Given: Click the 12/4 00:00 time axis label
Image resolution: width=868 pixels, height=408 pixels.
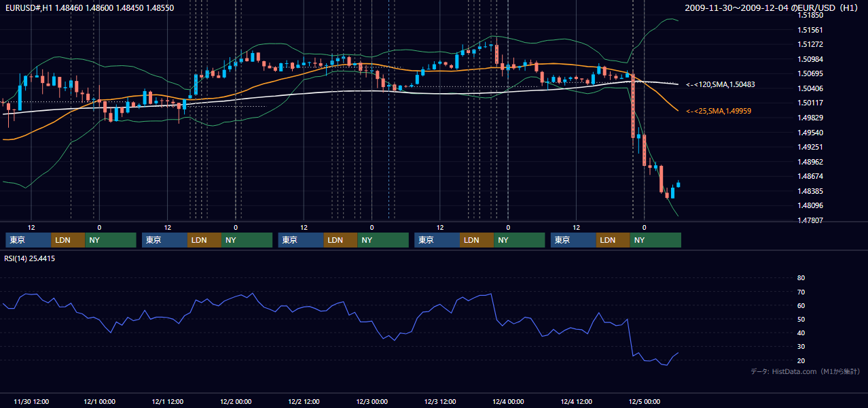Looking at the screenshot, I should click(x=508, y=401).
